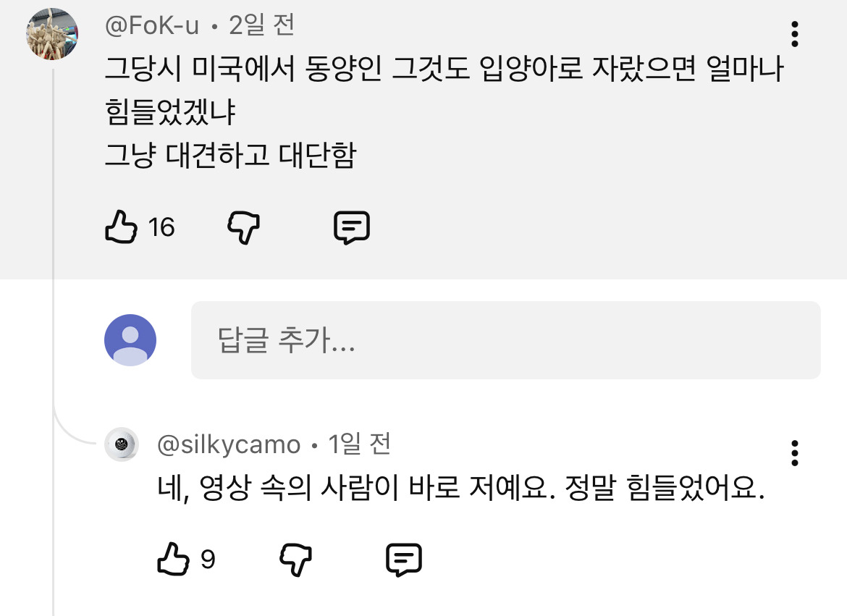The width and height of the screenshot is (847, 616).
Task: Click the '답글 추가...' reply input field
Action: 507,340
